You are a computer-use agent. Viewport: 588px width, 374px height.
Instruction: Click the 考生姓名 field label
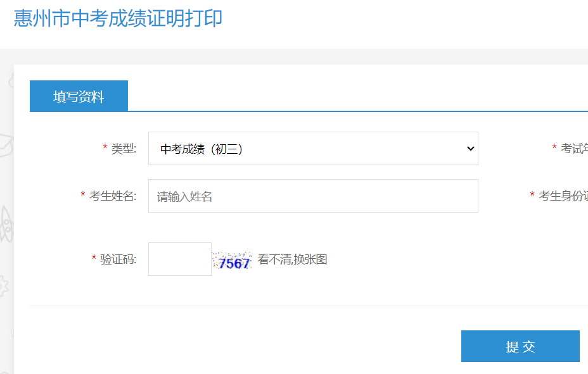(x=113, y=196)
